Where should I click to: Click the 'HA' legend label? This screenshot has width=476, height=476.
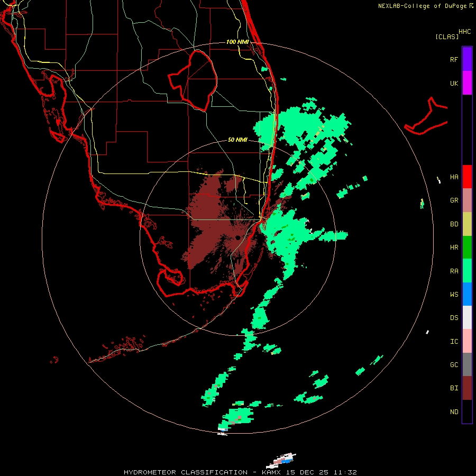pyautogui.click(x=454, y=177)
